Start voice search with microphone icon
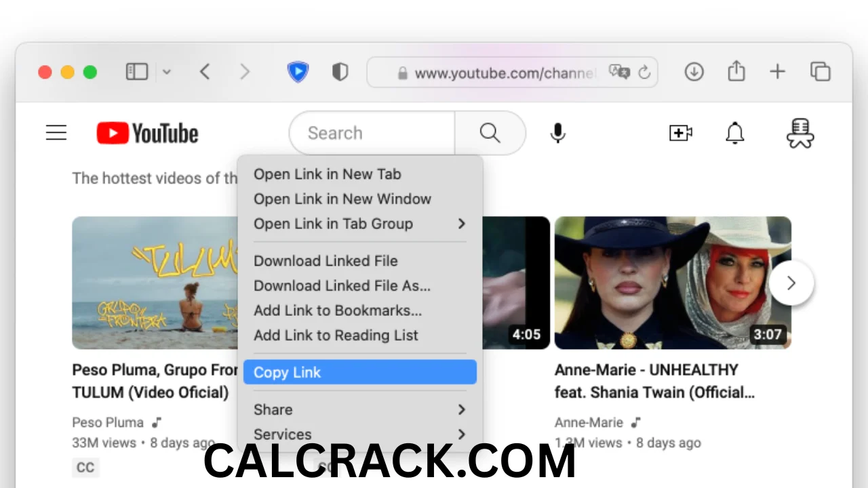The width and height of the screenshot is (868, 488). [557, 134]
